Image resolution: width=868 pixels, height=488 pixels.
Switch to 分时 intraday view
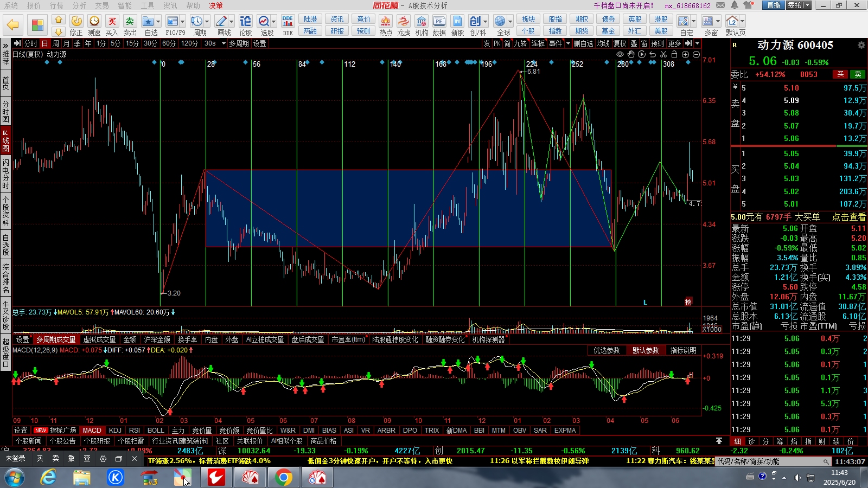tap(30, 43)
